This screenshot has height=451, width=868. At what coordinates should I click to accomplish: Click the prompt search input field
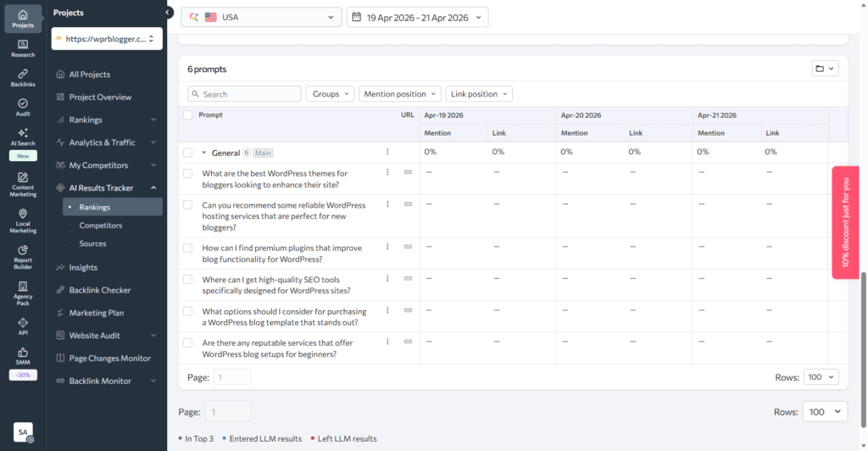coord(245,94)
